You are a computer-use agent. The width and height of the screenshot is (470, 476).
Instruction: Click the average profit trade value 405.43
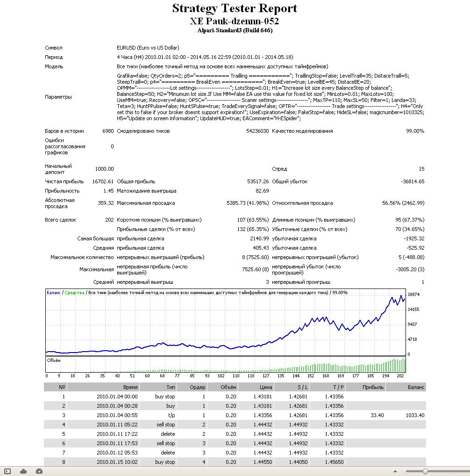(261, 248)
